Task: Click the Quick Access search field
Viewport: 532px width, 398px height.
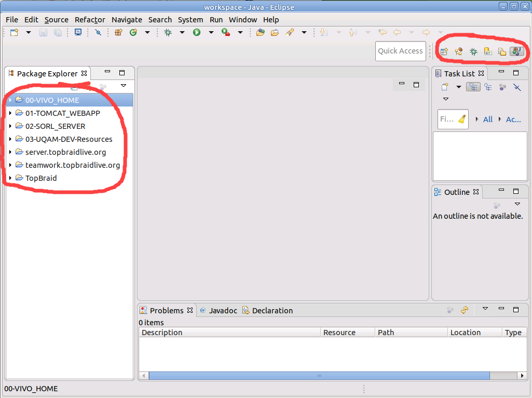Action: click(400, 51)
